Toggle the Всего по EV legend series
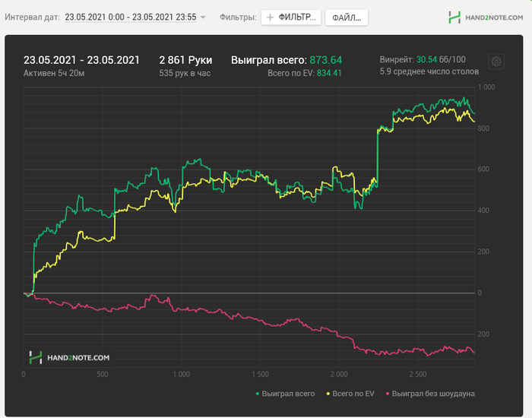 [x=350, y=394]
